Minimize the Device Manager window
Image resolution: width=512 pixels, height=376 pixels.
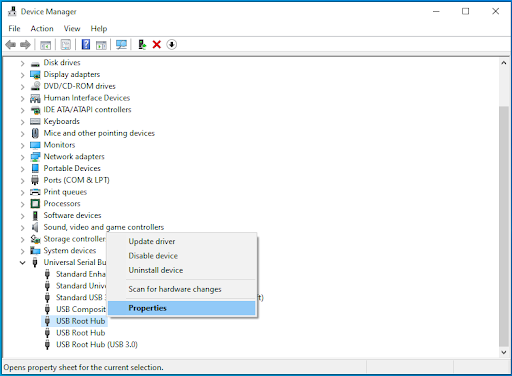[436, 11]
